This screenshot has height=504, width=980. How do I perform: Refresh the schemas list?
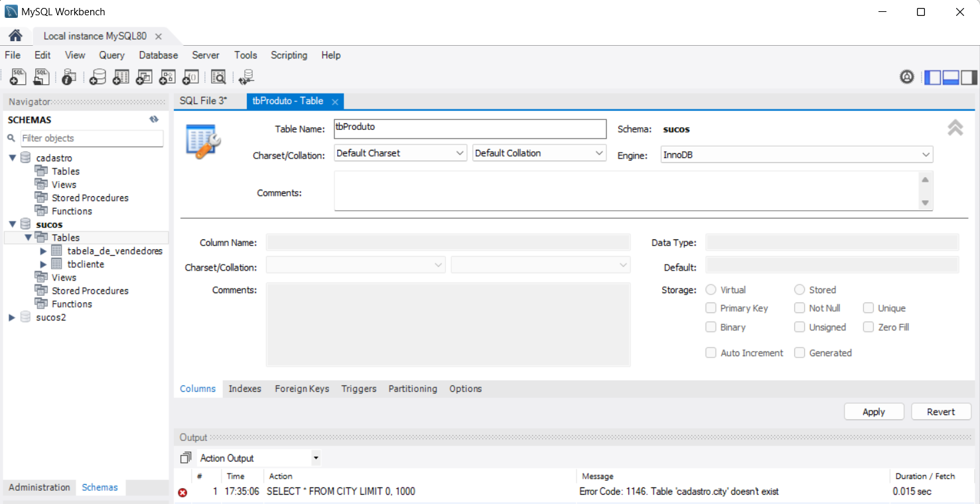tap(154, 119)
